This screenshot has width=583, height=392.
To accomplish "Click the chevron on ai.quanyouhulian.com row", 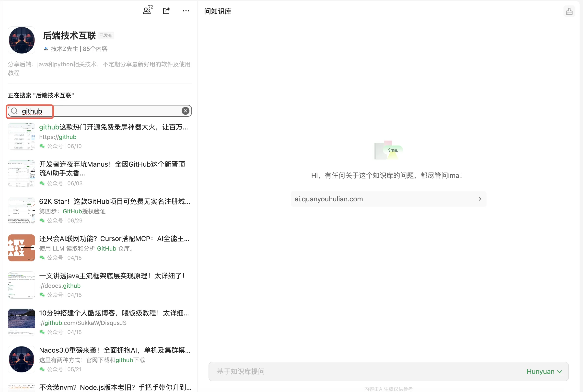I will tap(480, 199).
